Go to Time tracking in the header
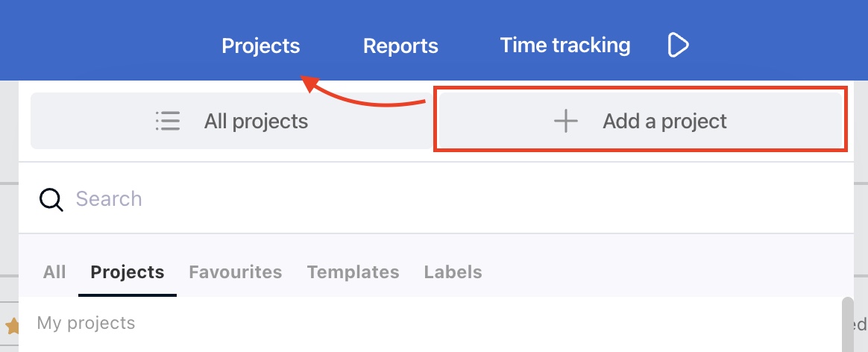Image resolution: width=868 pixels, height=352 pixels. click(x=564, y=45)
